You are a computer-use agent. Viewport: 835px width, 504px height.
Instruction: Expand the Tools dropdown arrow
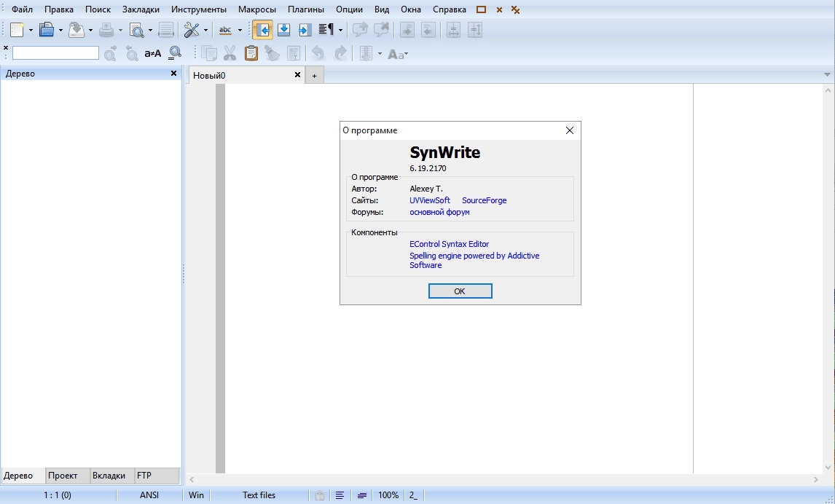coord(205,31)
